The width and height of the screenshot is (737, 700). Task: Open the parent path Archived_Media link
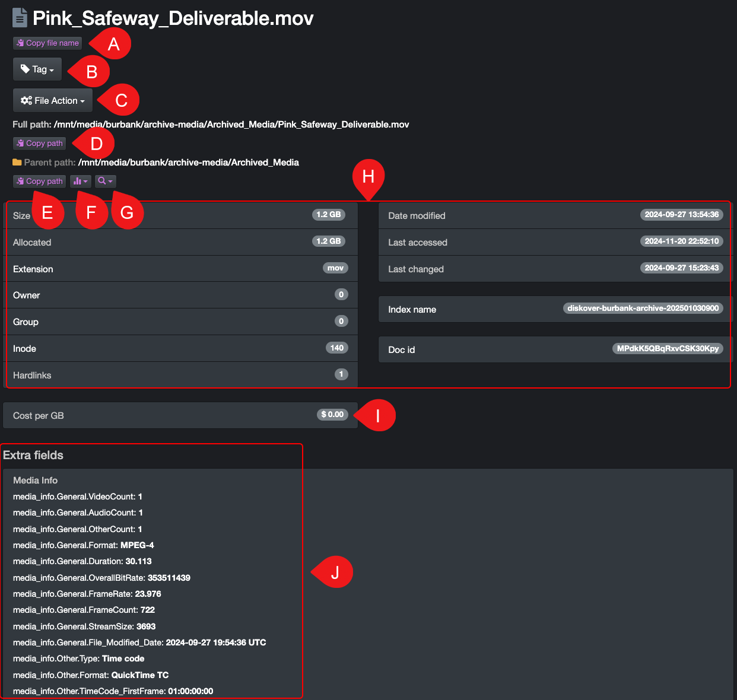tap(189, 163)
